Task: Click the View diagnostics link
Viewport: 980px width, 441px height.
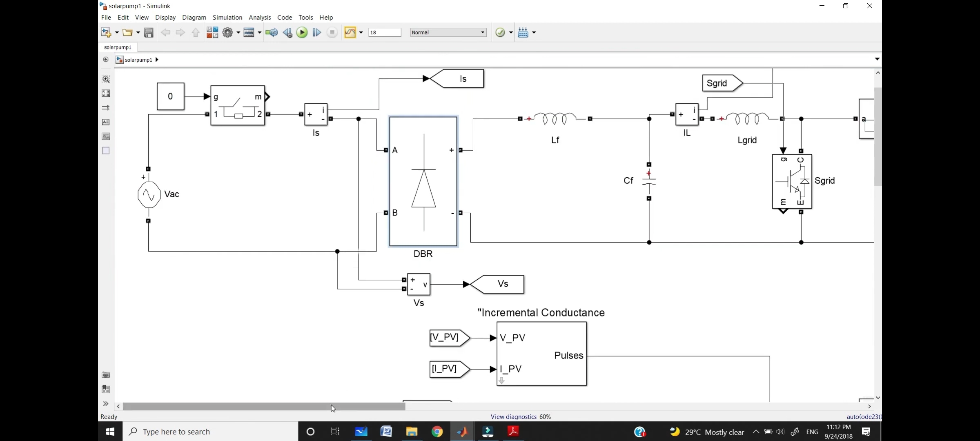Action: click(x=512, y=416)
